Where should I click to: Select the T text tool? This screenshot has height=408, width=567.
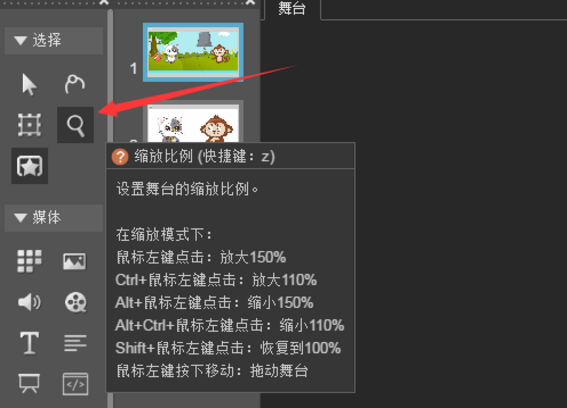[x=29, y=343]
